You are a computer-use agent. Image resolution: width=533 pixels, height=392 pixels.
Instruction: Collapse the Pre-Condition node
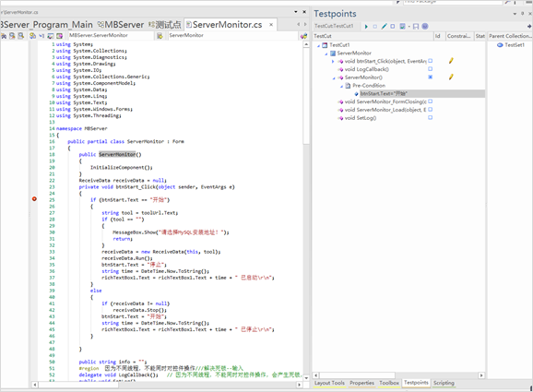pyautogui.click(x=341, y=86)
